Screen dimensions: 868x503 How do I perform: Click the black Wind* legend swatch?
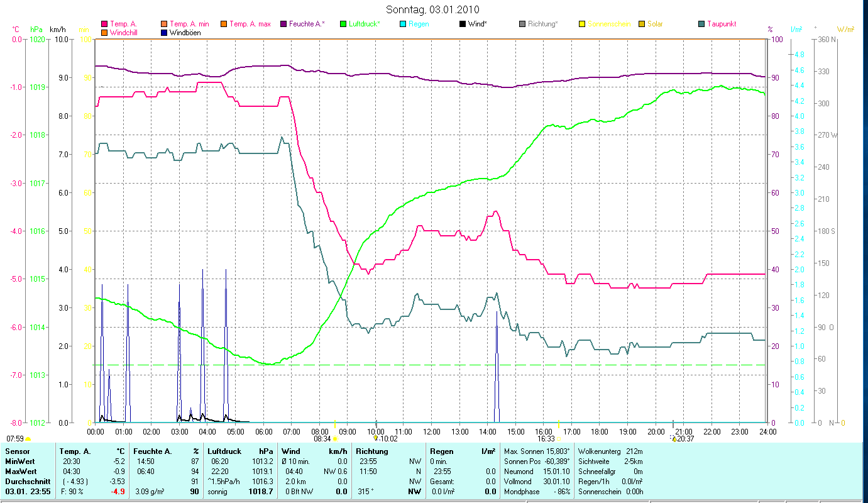pos(463,24)
